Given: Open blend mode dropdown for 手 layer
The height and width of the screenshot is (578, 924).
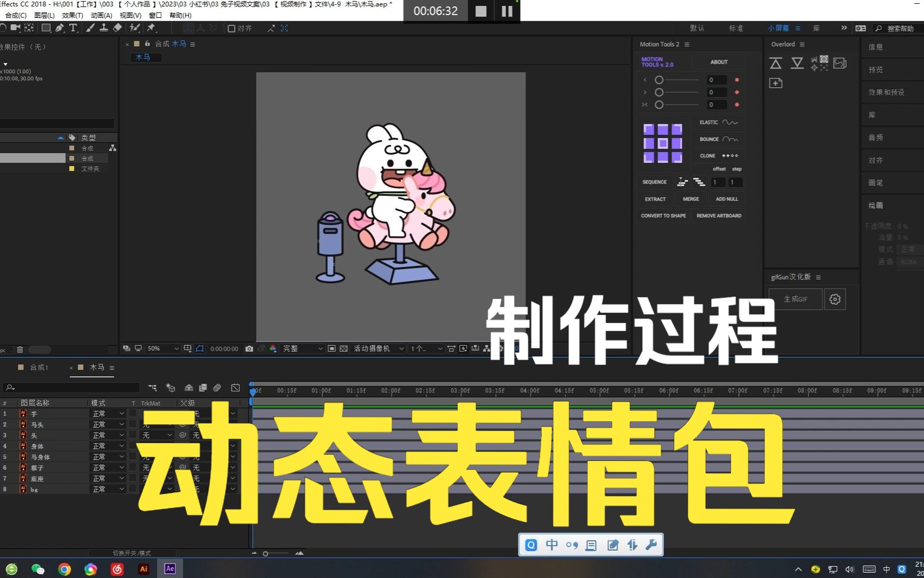Looking at the screenshot, I should click(x=108, y=414).
